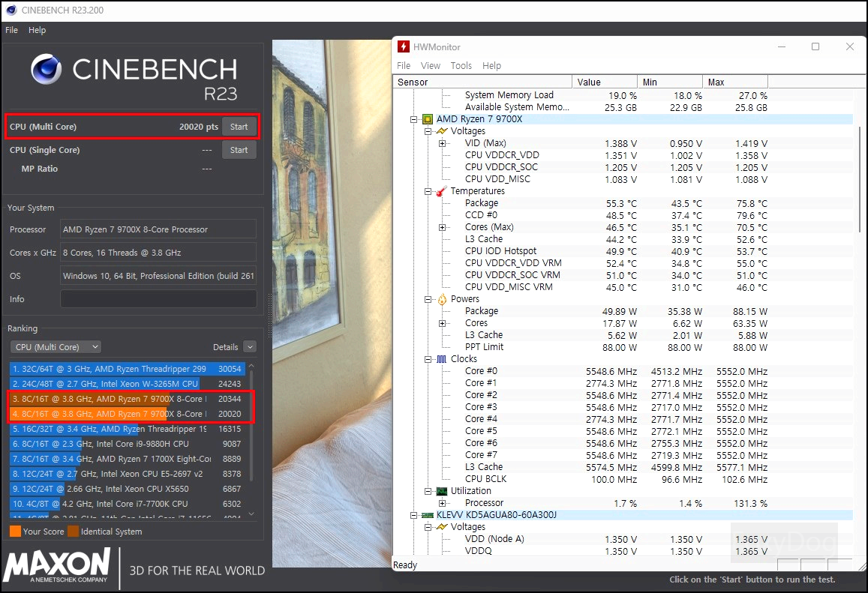868x593 pixels.
Task: Open Cinebench File menu
Action: point(11,30)
